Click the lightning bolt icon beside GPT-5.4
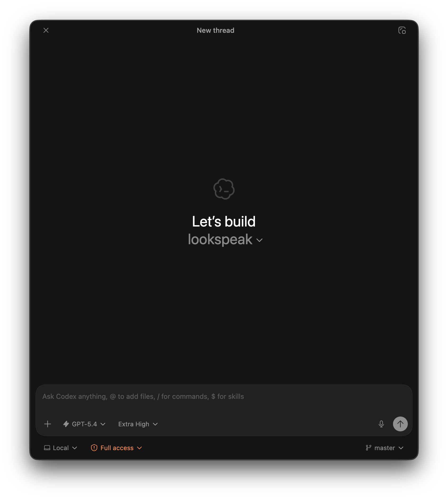448x499 pixels. [x=66, y=424]
